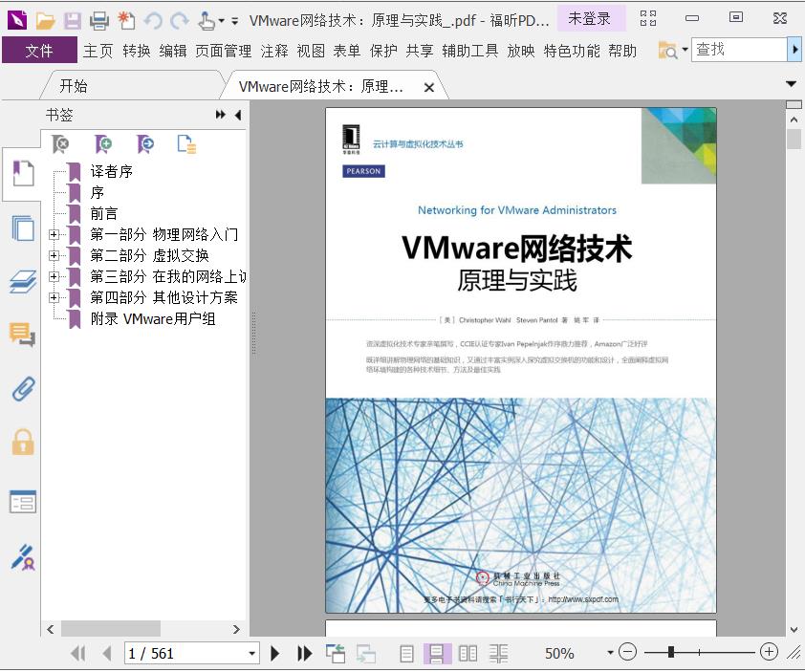Screen dimensions: 805x672
Task: Switch to the 转换 ribbon tab
Action: coord(136,51)
